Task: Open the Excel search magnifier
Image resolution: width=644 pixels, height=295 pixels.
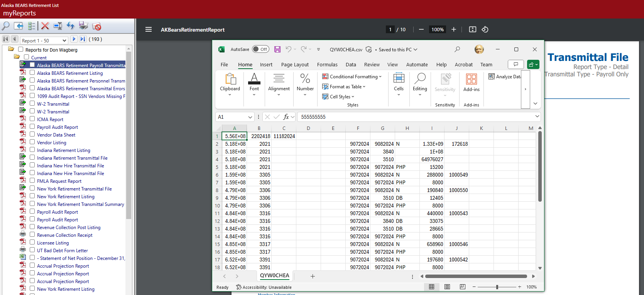Action: coord(457,49)
